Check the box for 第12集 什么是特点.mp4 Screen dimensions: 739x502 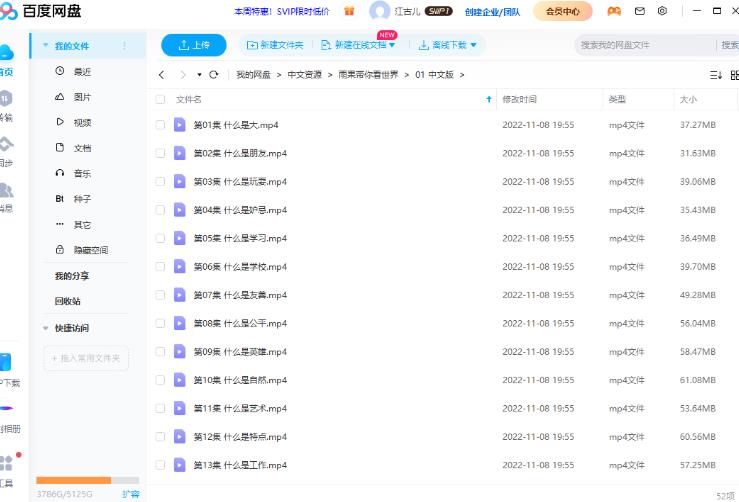tap(160, 436)
